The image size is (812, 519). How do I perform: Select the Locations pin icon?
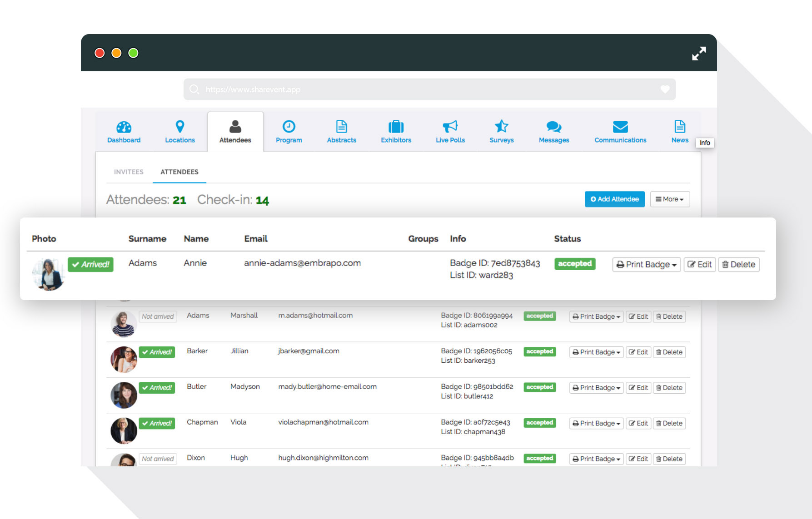pyautogui.click(x=180, y=126)
